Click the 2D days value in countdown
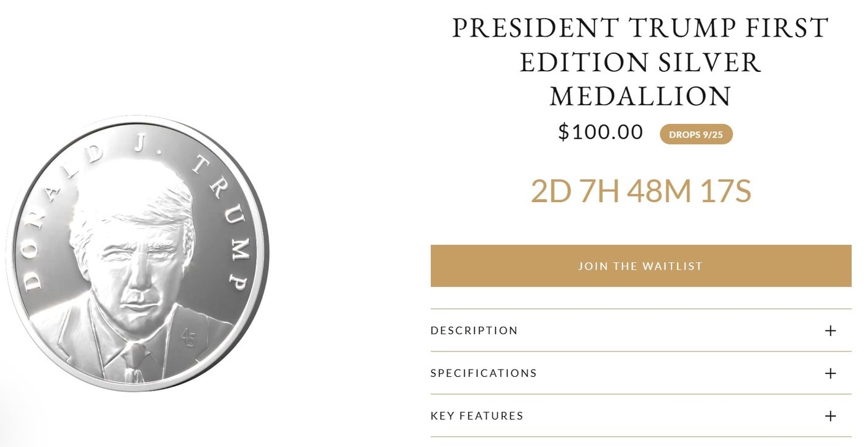Viewport: 868px width, 447px height. coord(551,192)
